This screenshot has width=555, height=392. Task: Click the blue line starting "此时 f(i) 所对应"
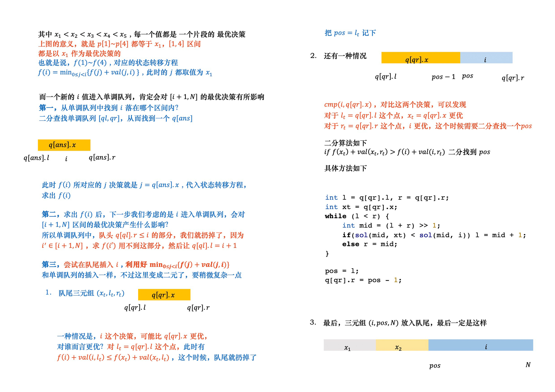pyautogui.click(x=145, y=185)
